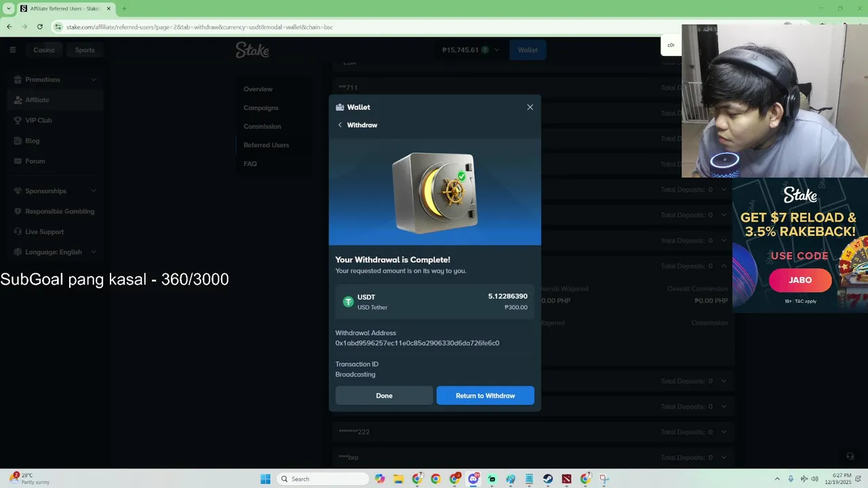
Task: Click the VIP Club trophy icon
Action: click(19, 120)
